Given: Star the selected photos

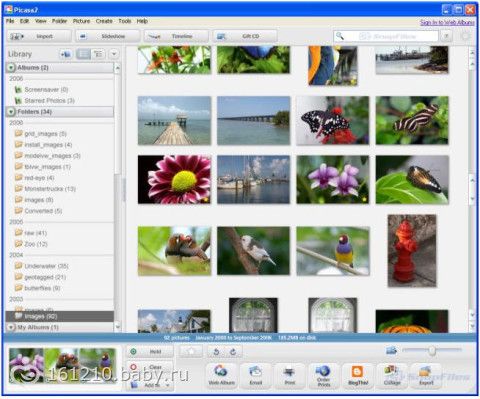Looking at the screenshot, I should [x=191, y=351].
